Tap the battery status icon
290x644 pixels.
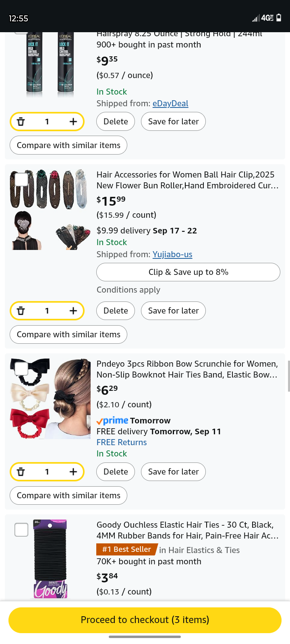(279, 18)
